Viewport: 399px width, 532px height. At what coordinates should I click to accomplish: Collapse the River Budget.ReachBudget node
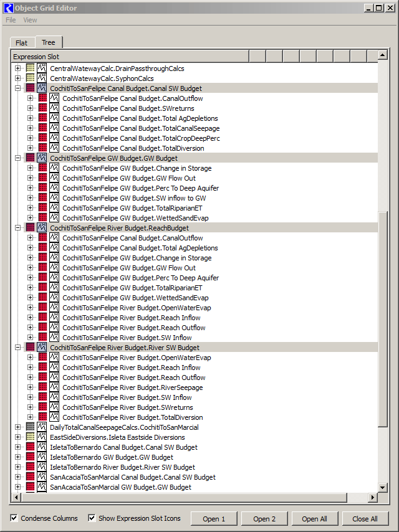click(x=17, y=227)
